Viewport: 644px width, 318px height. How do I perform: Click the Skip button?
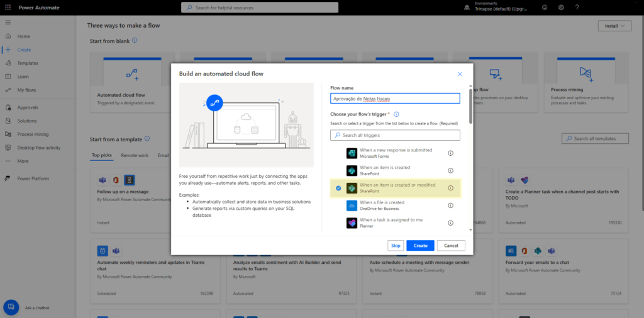pyautogui.click(x=396, y=245)
